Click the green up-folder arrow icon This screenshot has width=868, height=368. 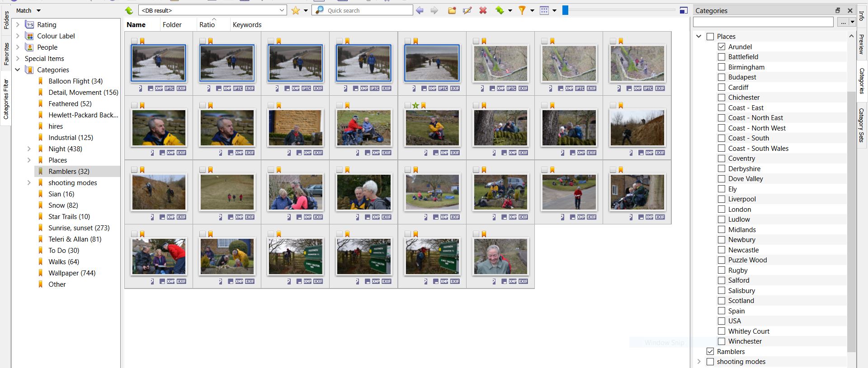tap(129, 10)
